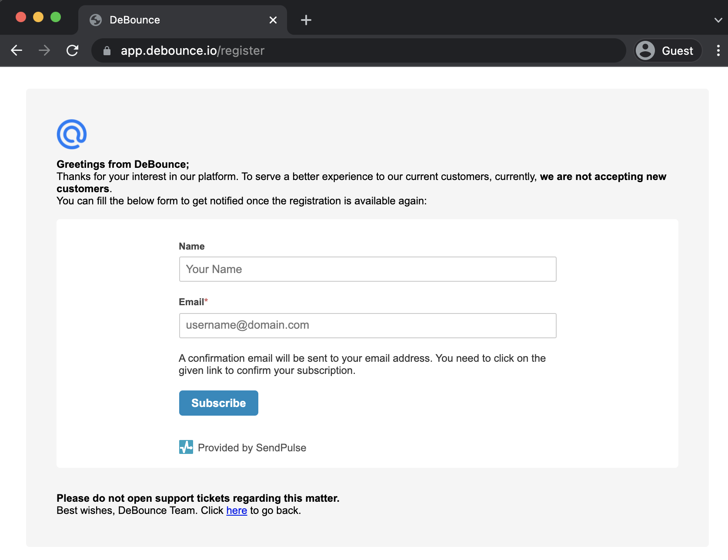
Task: Reload the DeBounce register page
Action: (72, 50)
